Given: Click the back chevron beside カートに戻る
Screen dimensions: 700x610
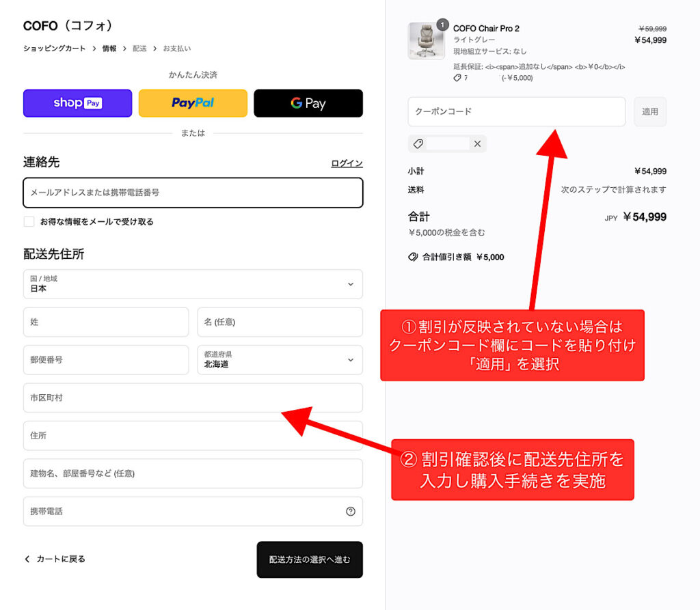Looking at the screenshot, I should [x=27, y=559].
